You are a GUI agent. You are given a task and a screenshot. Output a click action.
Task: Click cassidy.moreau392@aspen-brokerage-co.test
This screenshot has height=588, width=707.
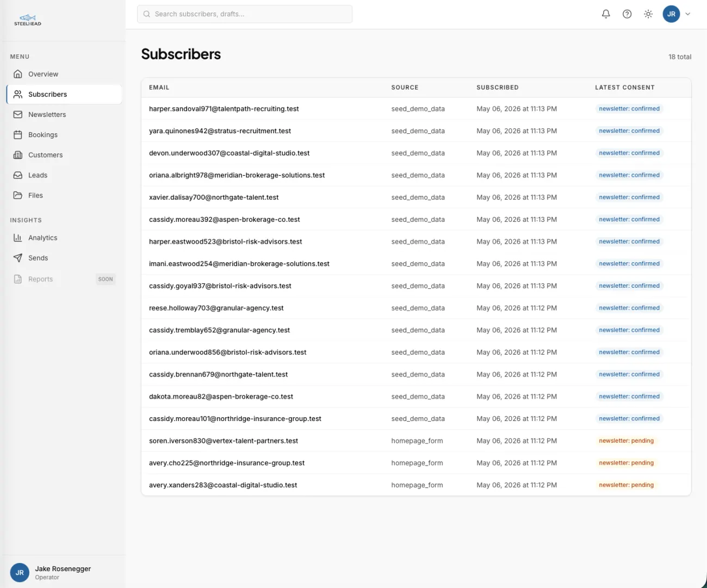(224, 219)
